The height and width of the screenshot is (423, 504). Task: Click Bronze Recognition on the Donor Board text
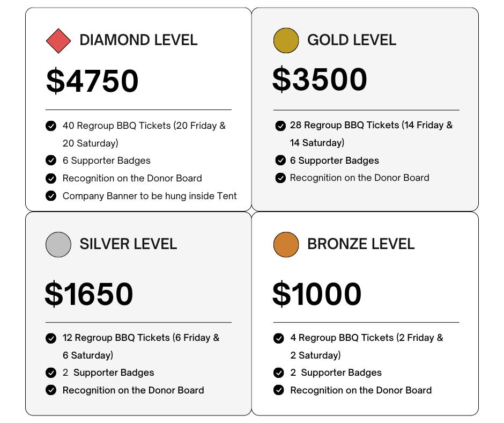pyautogui.click(x=361, y=390)
